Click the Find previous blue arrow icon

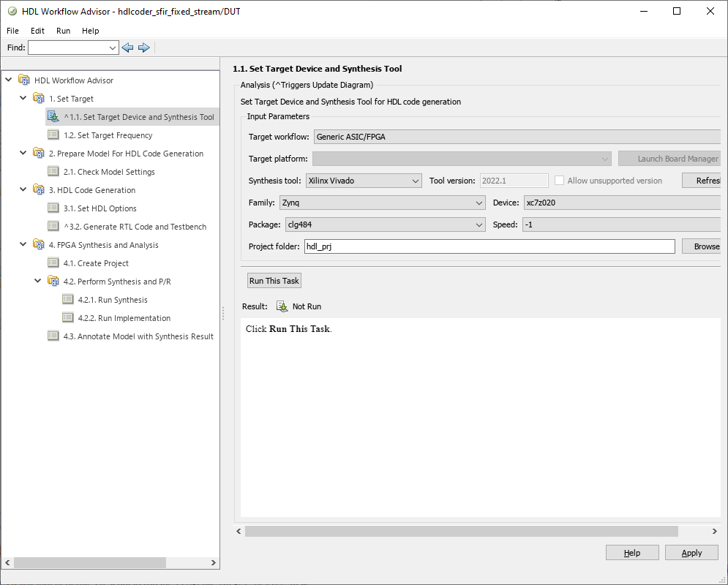pyautogui.click(x=127, y=48)
